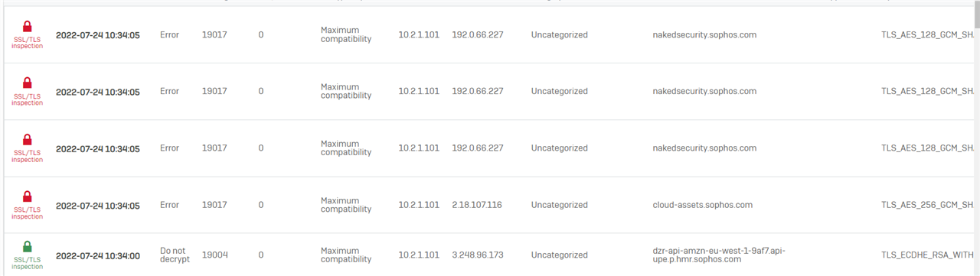
Task: Click the red lock icon in the cloud-assets.sophos.com row
Action: pyautogui.click(x=27, y=196)
